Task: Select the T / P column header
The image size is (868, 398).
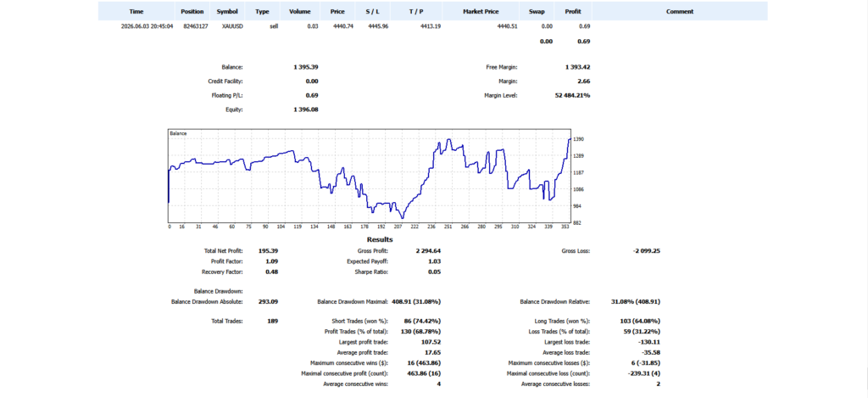Action: 417,11
